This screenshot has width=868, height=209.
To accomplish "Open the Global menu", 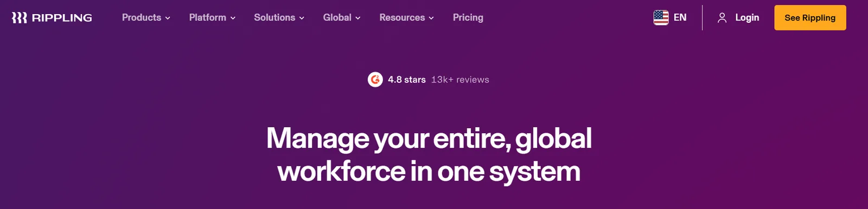I will tap(342, 18).
